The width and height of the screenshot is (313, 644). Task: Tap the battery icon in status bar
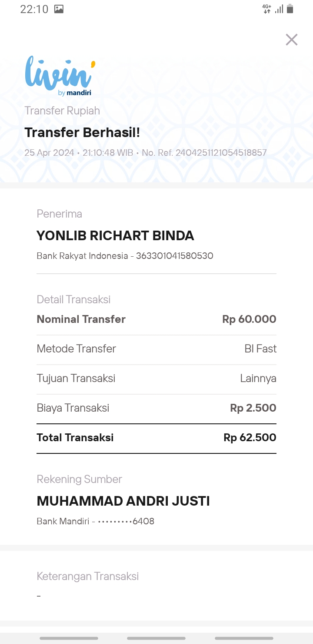290,9
